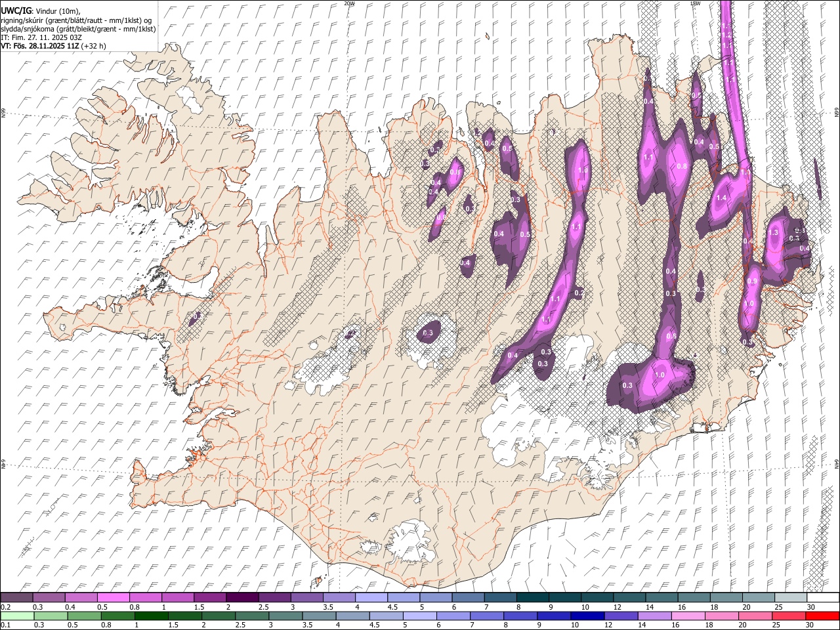Click the bright pink snow-scale swatch at 0.5
Image resolution: width=840 pixels, height=630 pixels.
point(113,597)
